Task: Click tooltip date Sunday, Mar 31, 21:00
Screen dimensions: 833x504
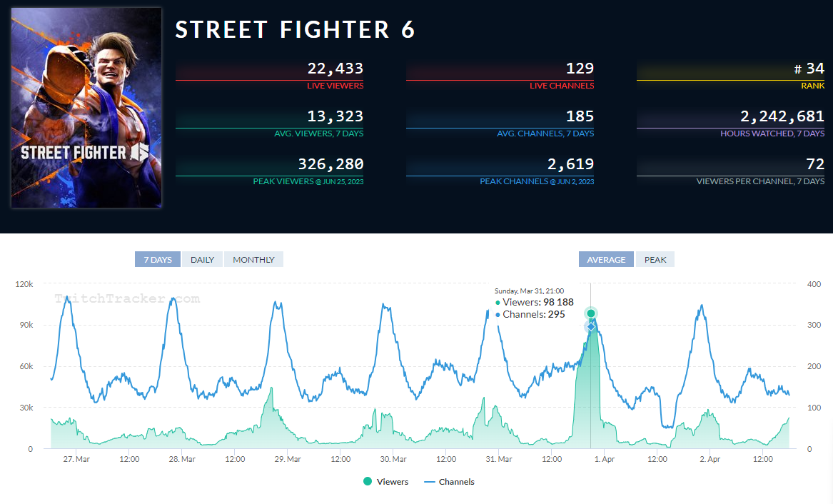Action: click(x=529, y=291)
